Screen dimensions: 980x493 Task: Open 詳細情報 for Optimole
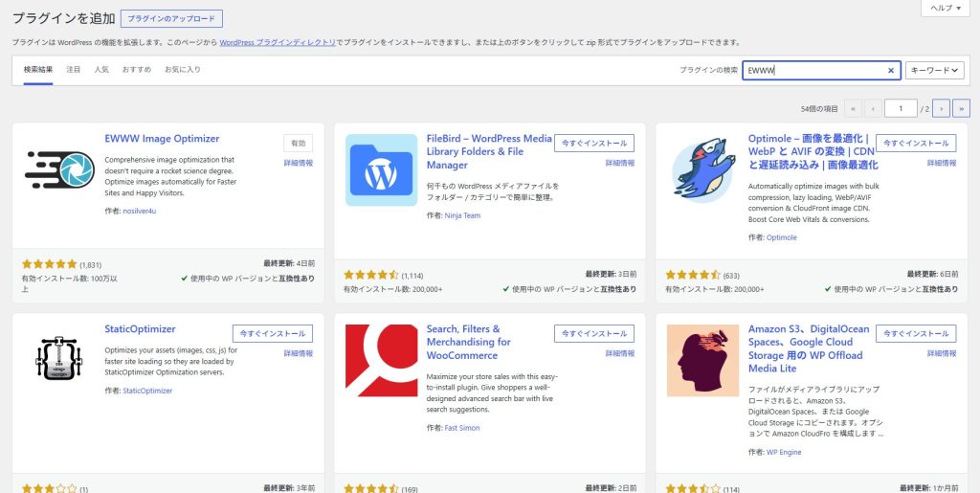pos(942,163)
